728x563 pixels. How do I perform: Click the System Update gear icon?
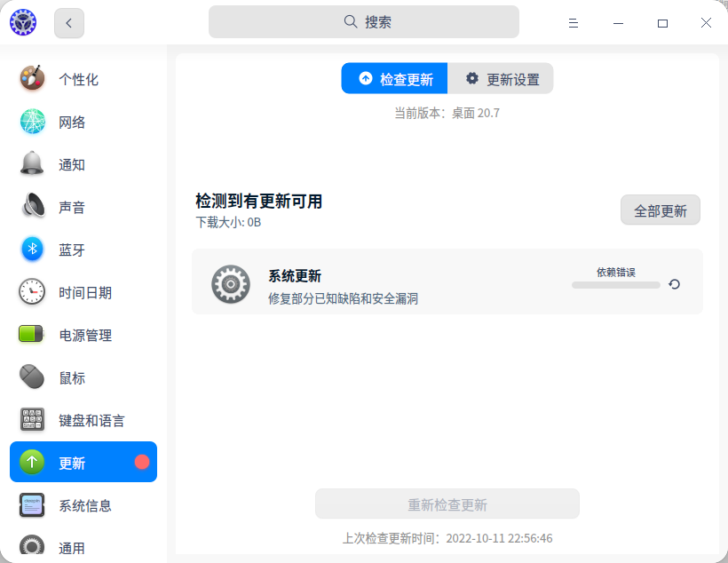click(230, 285)
